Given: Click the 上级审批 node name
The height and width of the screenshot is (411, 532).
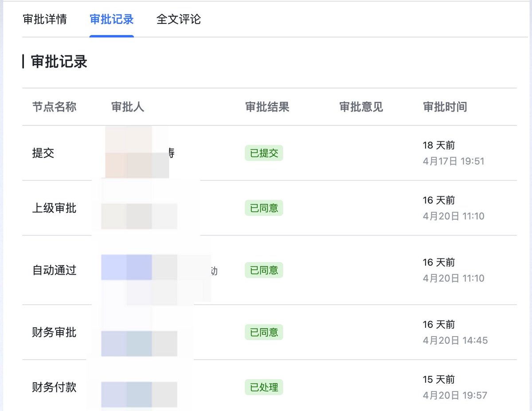Looking at the screenshot, I should tap(54, 208).
